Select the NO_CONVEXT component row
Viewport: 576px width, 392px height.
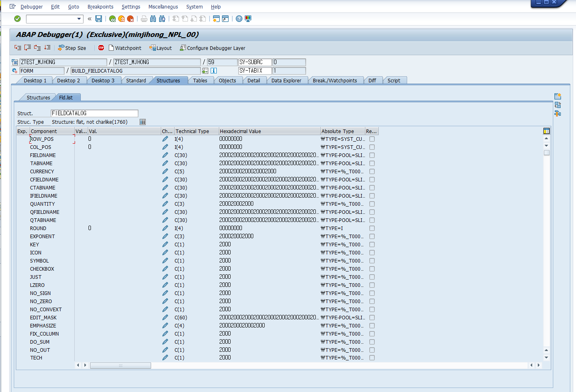46,309
